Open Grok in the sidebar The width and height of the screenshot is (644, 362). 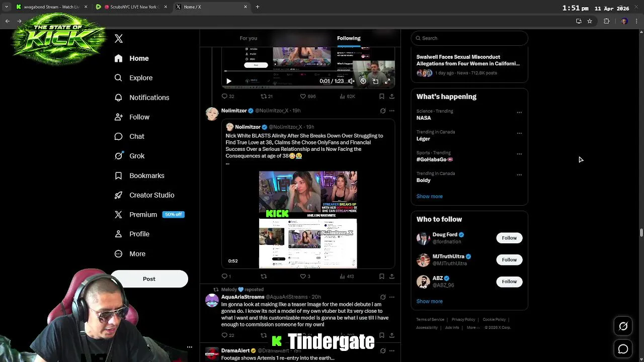point(129,156)
